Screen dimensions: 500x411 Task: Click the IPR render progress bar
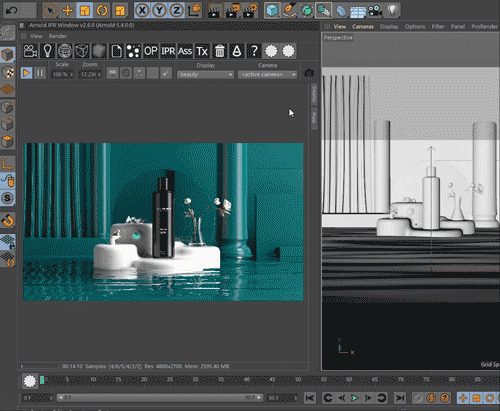(x=39, y=366)
